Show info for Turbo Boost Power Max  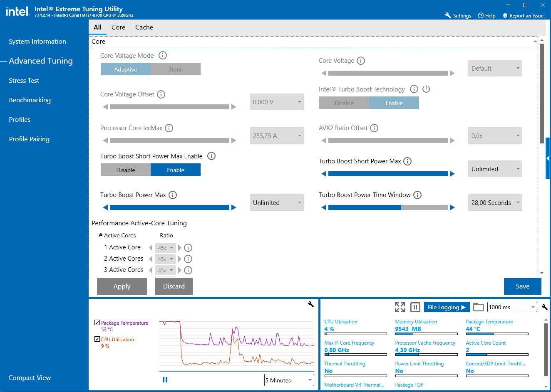173,195
